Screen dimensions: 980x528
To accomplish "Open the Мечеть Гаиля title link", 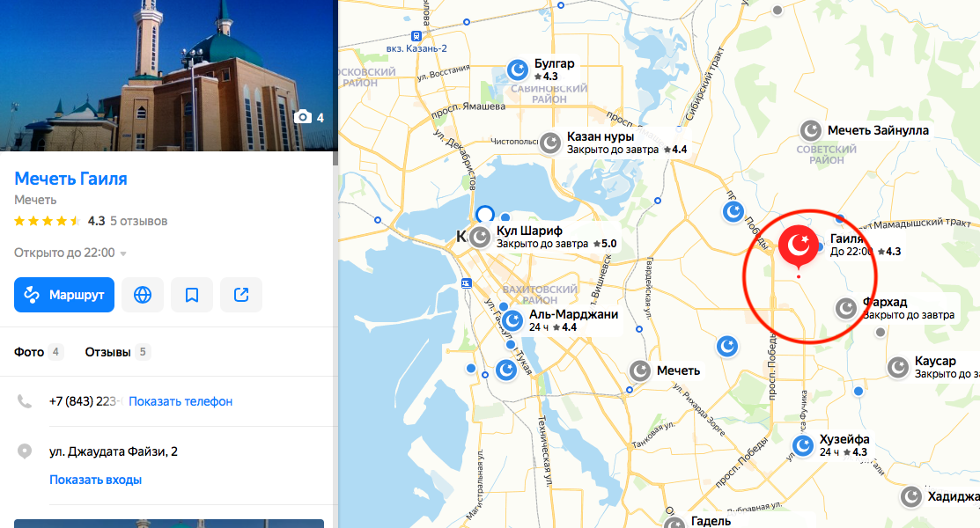I will [x=70, y=179].
